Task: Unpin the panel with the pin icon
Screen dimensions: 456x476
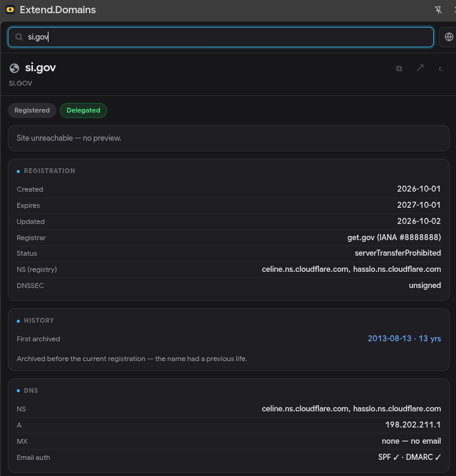Action: tap(438, 10)
